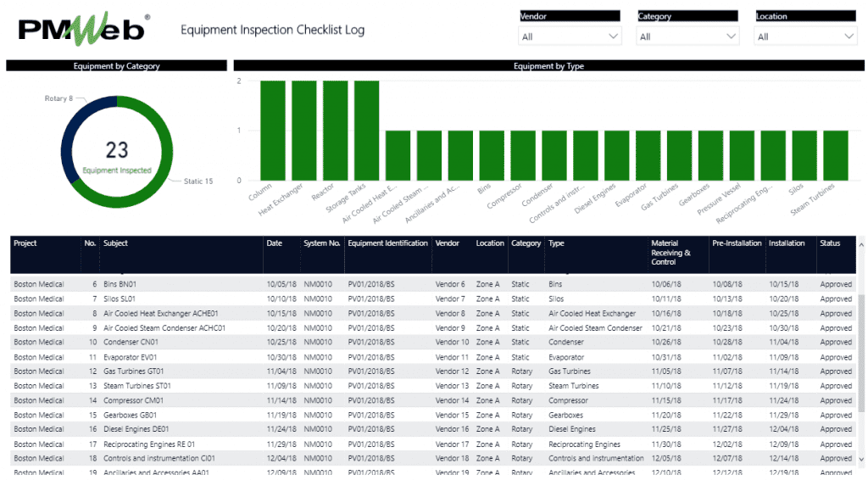Click the Storage Tanks bar
Viewport: 868px width, 486px height.
pyautogui.click(x=366, y=131)
